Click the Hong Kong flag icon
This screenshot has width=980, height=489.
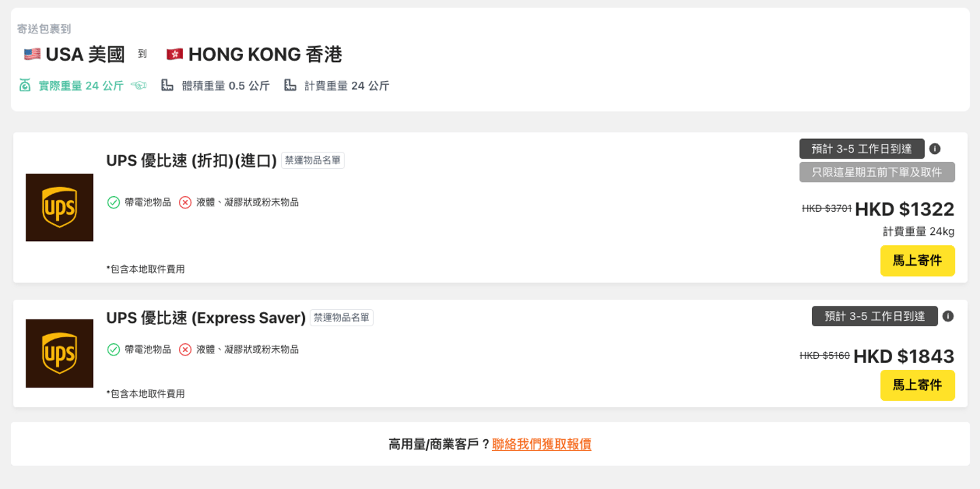point(175,54)
